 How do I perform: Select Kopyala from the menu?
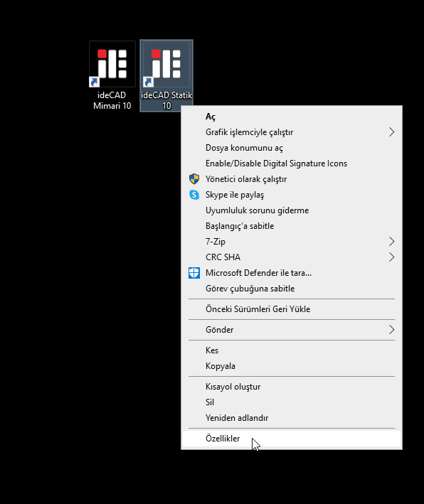pyautogui.click(x=292, y=366)
